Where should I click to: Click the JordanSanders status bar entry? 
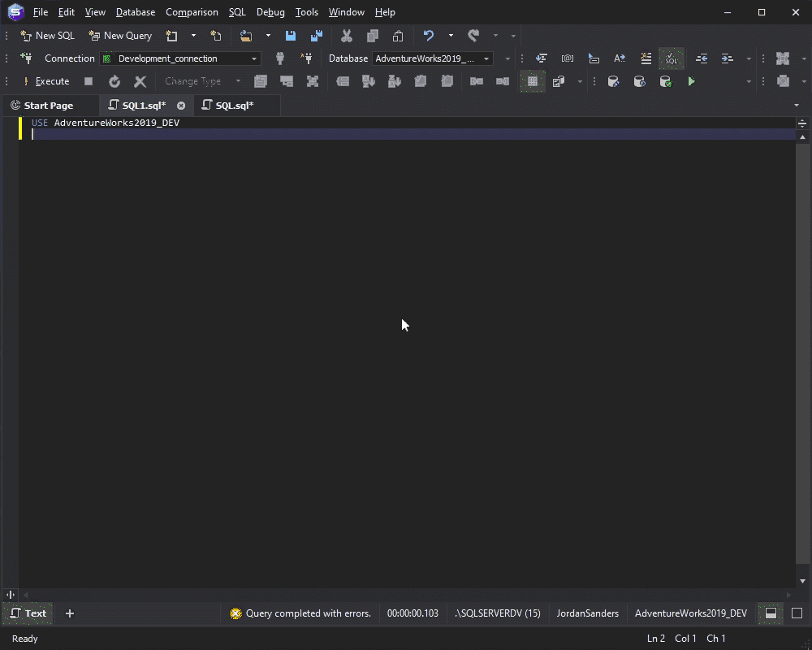coord(587,613)
